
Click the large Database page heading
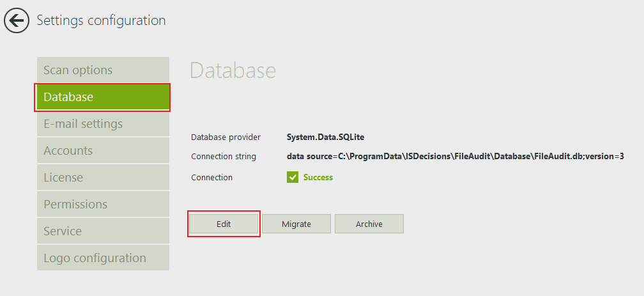233,71
